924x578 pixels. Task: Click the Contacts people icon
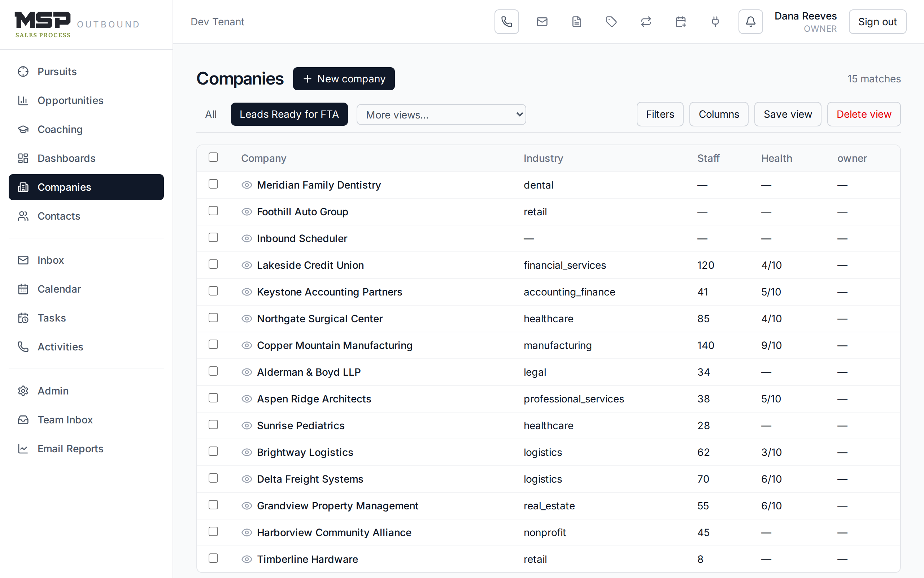click(23, 216)
